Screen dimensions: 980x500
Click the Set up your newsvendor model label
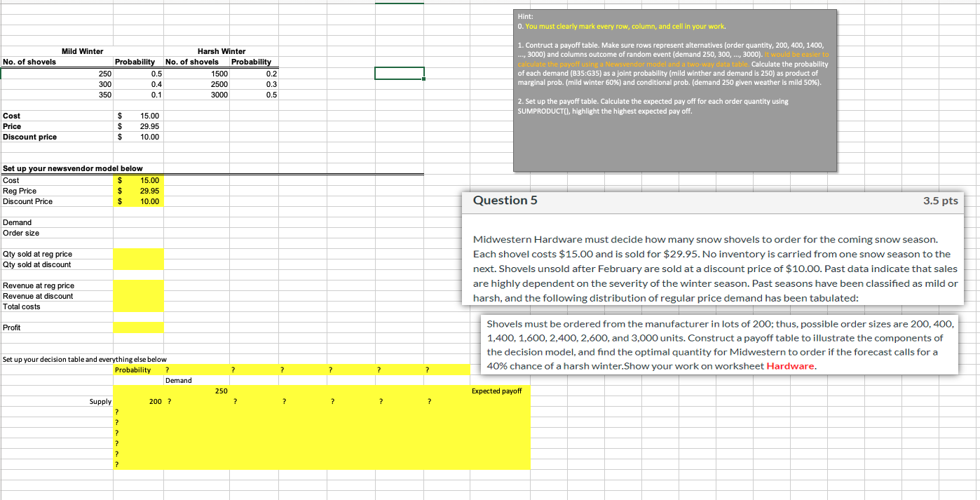(x=70, y=168)
